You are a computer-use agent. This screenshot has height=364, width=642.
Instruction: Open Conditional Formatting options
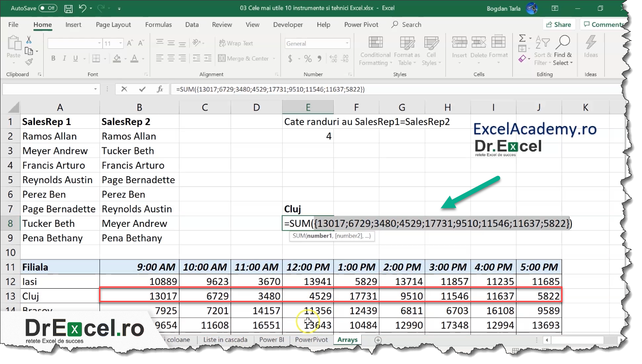pyautogui.click(x=375, y=51)
